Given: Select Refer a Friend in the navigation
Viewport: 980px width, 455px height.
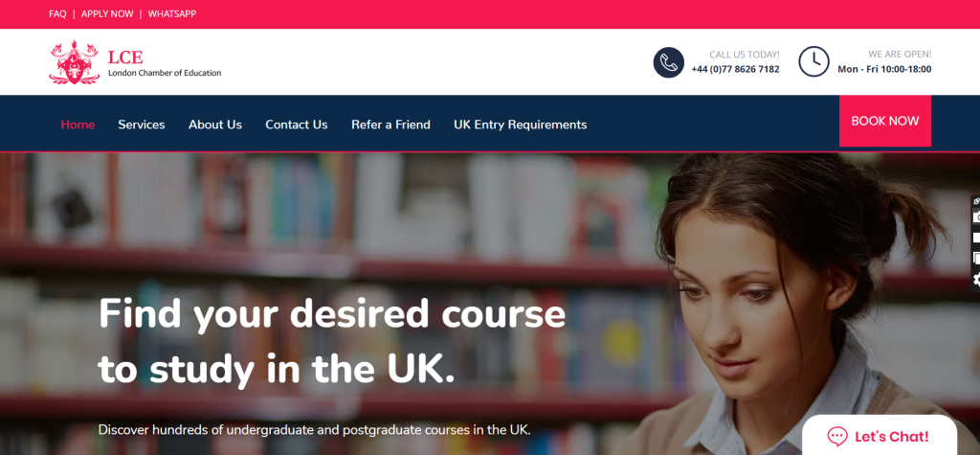Looking at the screenshot, I should click(390, 125).
